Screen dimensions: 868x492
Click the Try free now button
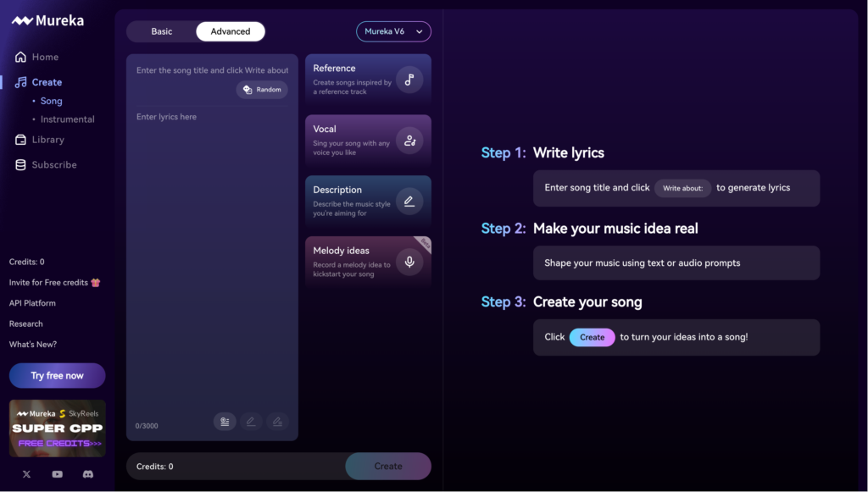57,376
